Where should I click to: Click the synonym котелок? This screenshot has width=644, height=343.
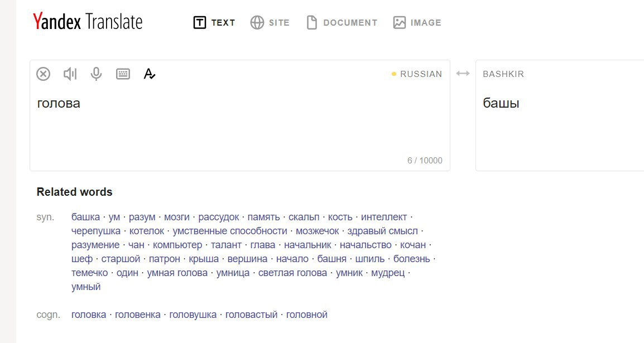[147, 231]
